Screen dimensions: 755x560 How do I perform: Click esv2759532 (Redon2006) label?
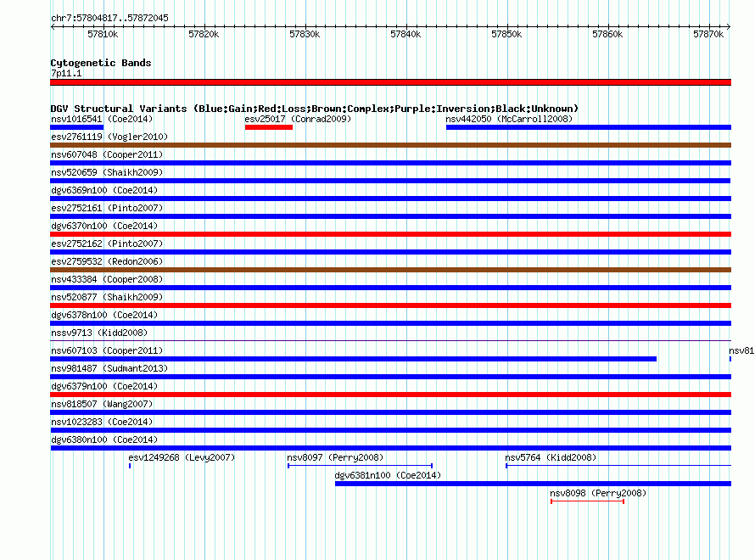(107, 261)
